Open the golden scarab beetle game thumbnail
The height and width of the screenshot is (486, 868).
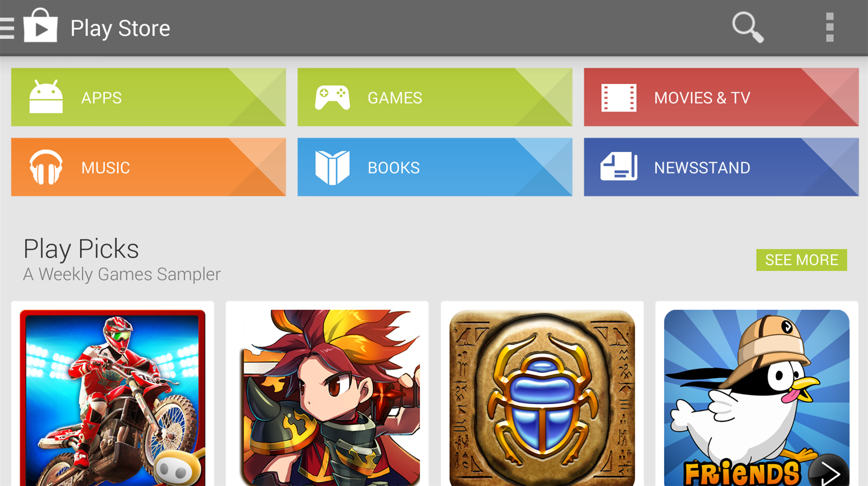pos(542,398)
